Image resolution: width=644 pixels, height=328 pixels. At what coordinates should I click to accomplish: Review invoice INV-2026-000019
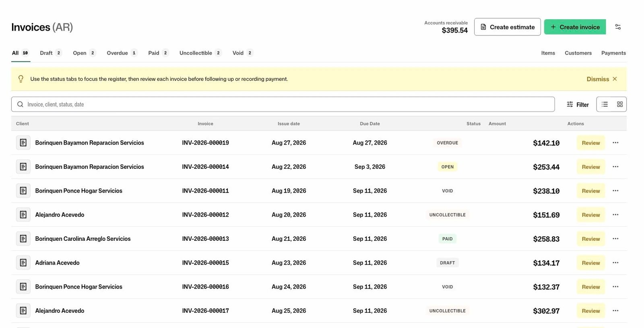[590, 143]
